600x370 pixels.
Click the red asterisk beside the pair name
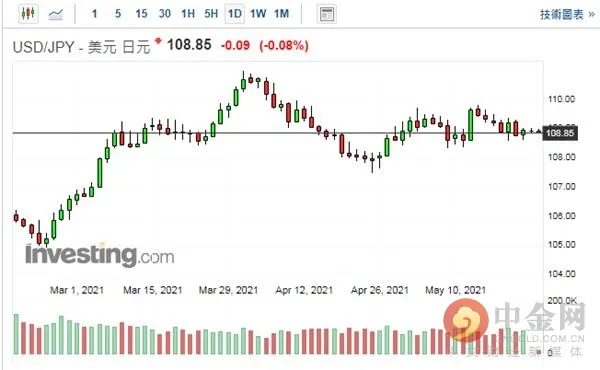click(158, 40)
